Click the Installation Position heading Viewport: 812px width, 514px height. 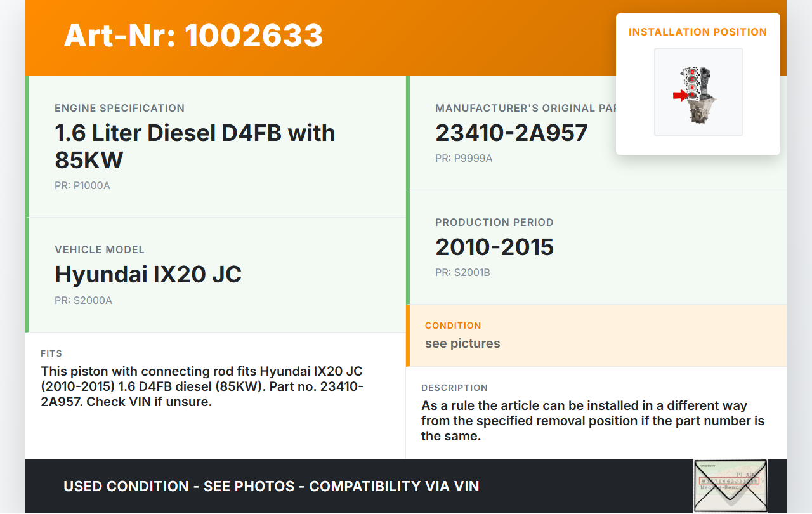point(697,32)
